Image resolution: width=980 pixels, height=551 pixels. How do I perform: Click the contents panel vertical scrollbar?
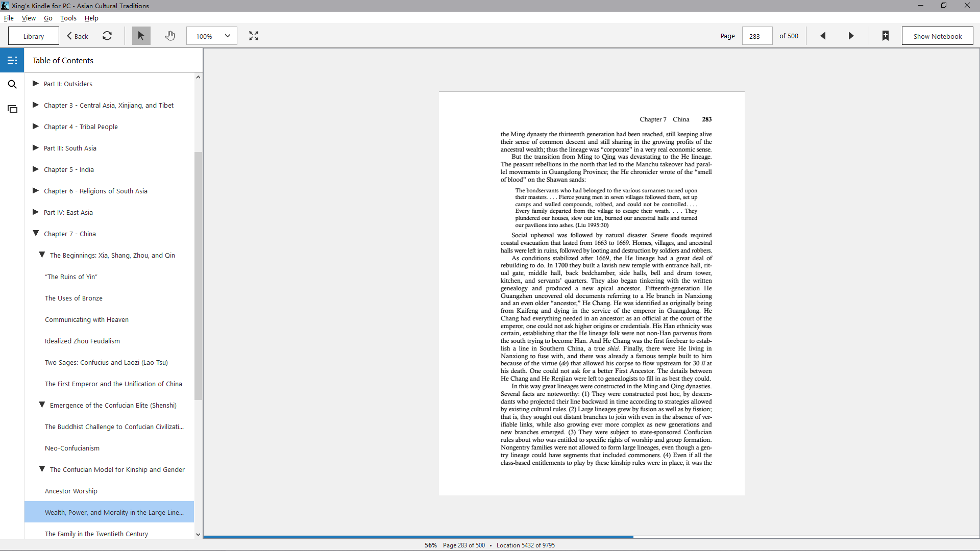click(x=198, y=275)
